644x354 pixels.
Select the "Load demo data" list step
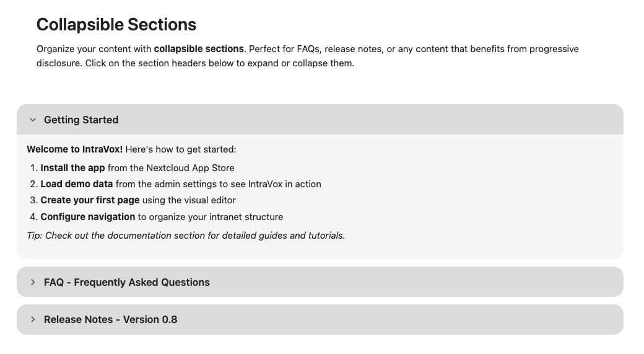tap(77, 184)
